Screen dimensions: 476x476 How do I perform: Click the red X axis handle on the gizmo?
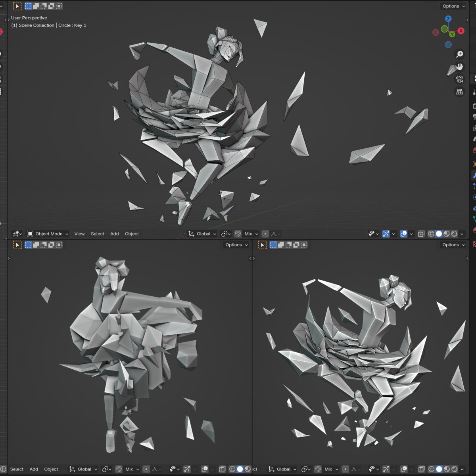[x=461, y=31]
